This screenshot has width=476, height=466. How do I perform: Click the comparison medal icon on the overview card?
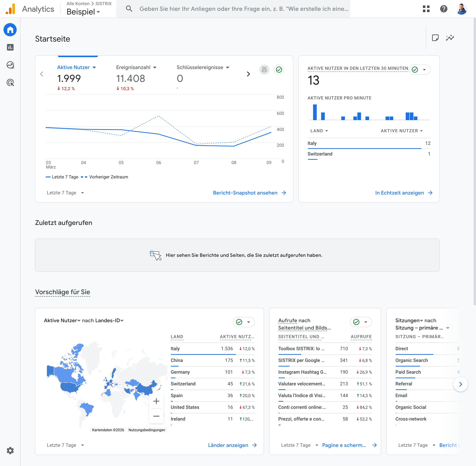coord(264,70)
